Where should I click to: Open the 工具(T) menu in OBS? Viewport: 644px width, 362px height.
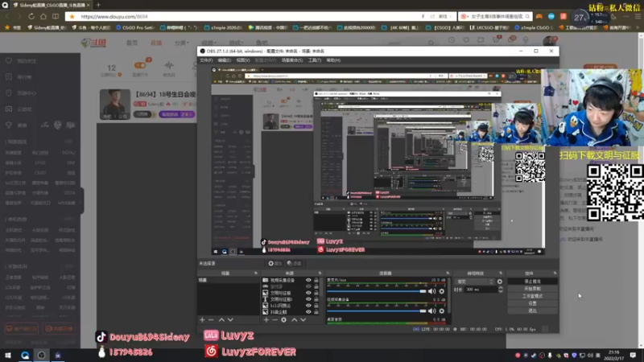pos(315,60)
